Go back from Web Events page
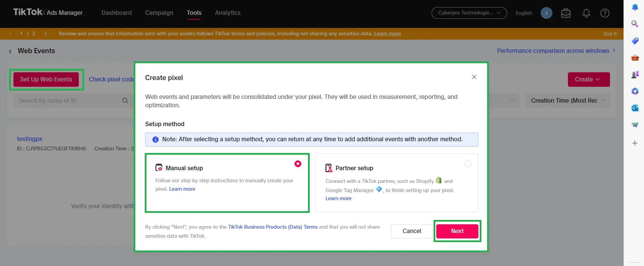644x266 pixels. point(10,51)
